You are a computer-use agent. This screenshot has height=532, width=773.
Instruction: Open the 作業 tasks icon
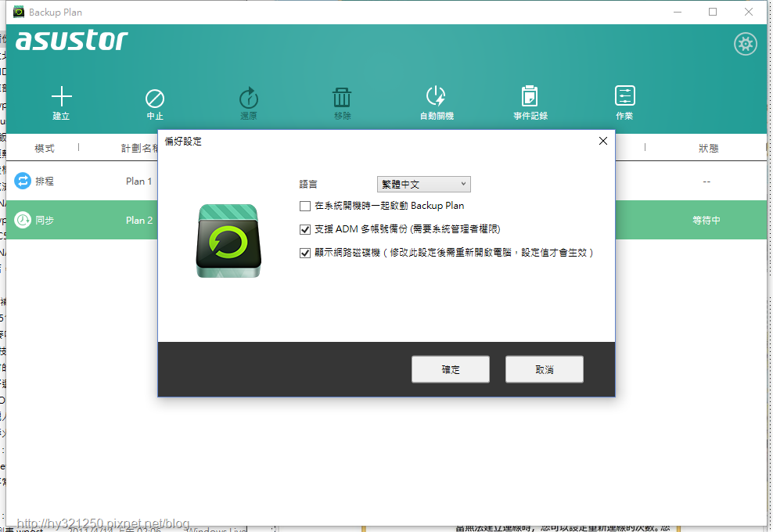(x=624, y=95)
